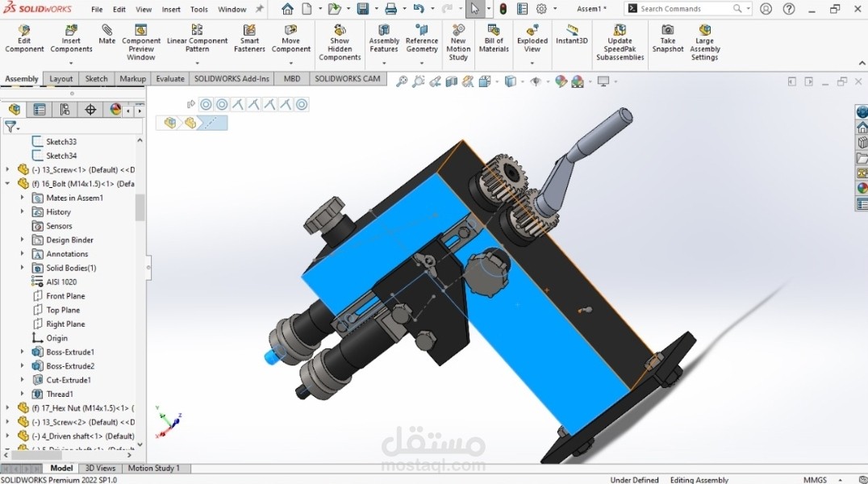Screen dimensions: 868x484
Task: Choose Linear Component Pattern
Action: click(x=197, y=39)
